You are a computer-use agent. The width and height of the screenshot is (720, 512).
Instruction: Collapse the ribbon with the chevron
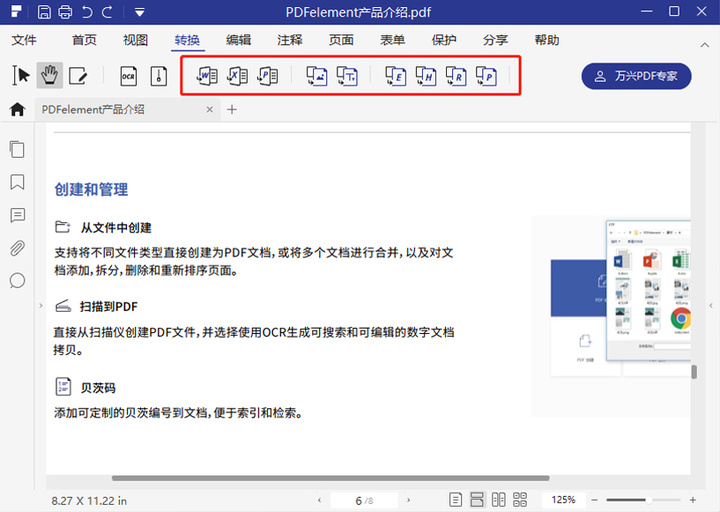point(704,45)
